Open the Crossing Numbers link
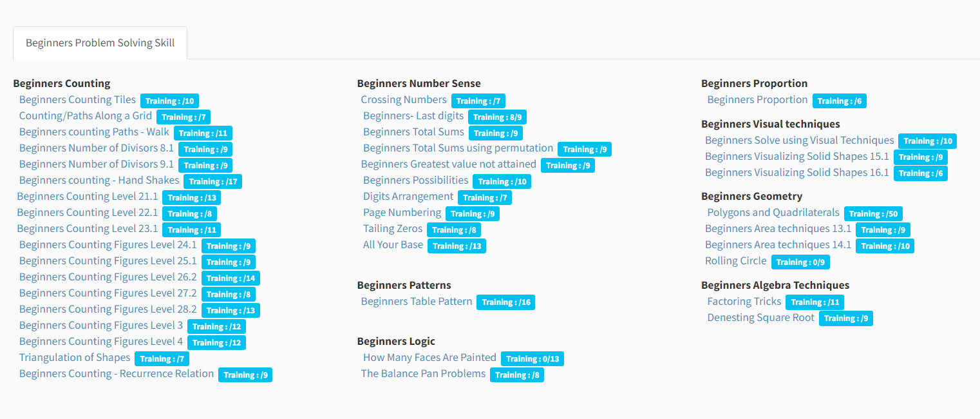Screen dimensions: 980x419 pos(404,100)
